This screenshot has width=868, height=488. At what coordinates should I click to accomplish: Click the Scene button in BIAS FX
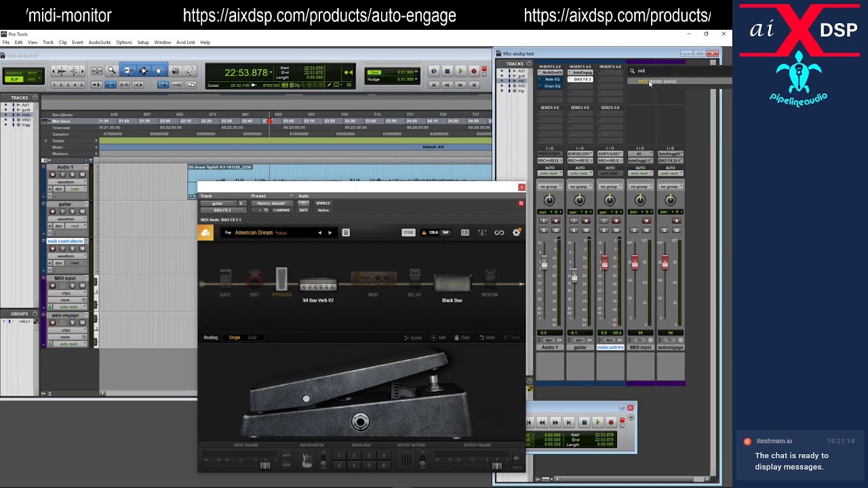point(413,338)
